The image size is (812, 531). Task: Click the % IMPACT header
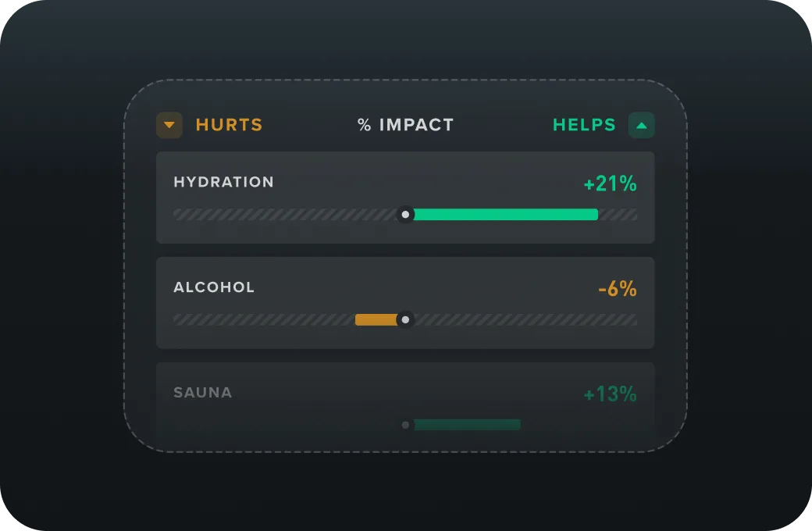coord(405,125)
